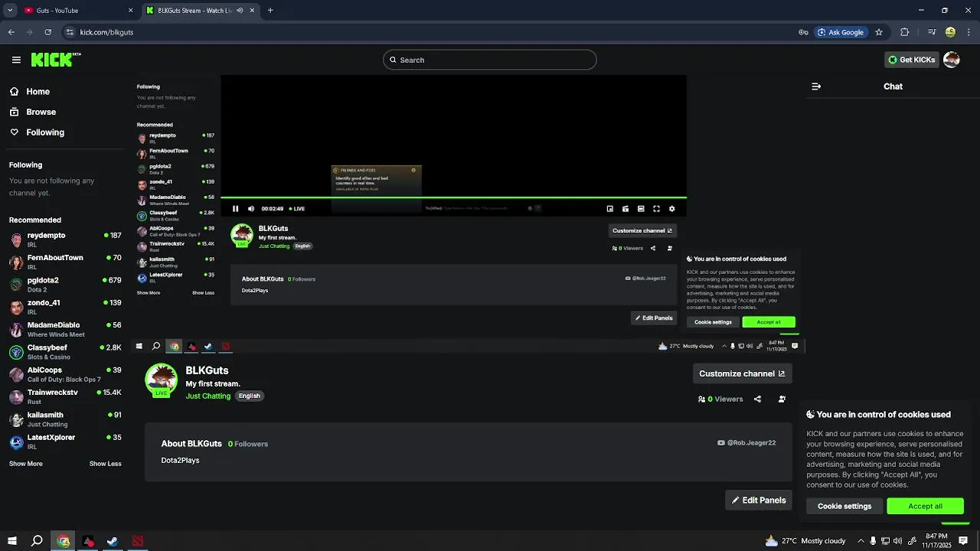Open the hamburger menu beside the KICK logo
The height and width of the screenshot is (551, 980).
click(16, 60)
